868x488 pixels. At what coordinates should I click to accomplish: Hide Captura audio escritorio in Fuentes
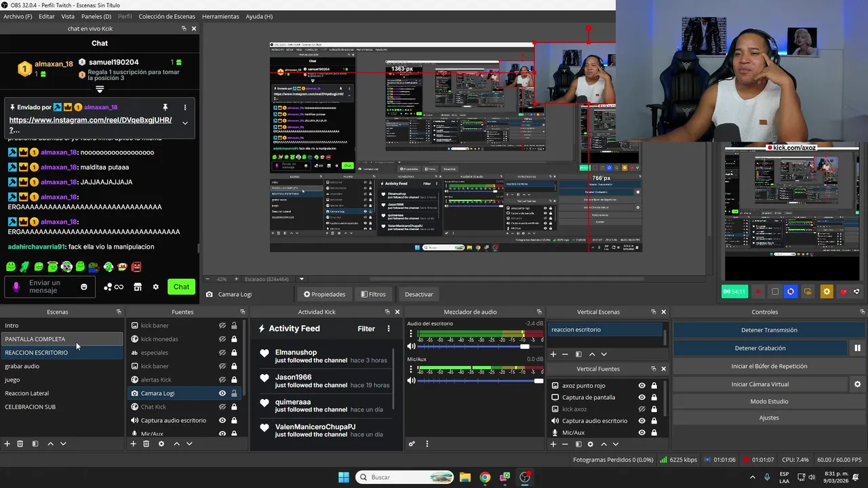[222, 420]
